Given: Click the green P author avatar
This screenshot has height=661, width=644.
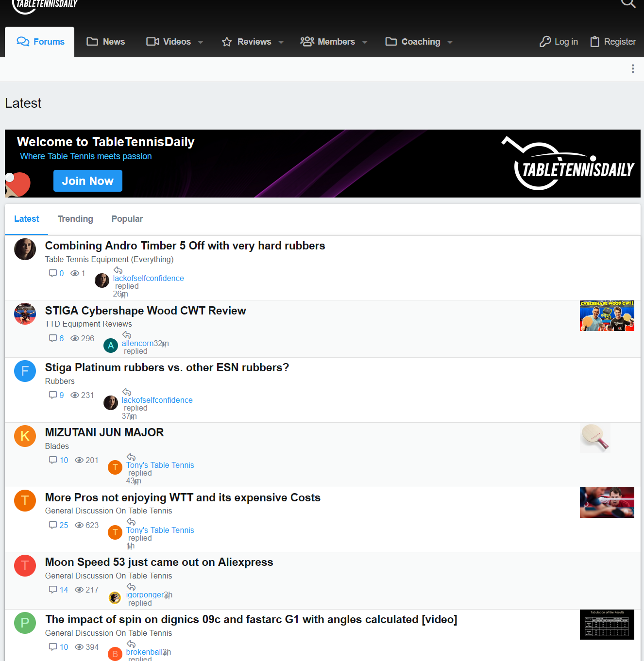Looking at the screenshot, I should pyautogui.click(x=25, y=623).
